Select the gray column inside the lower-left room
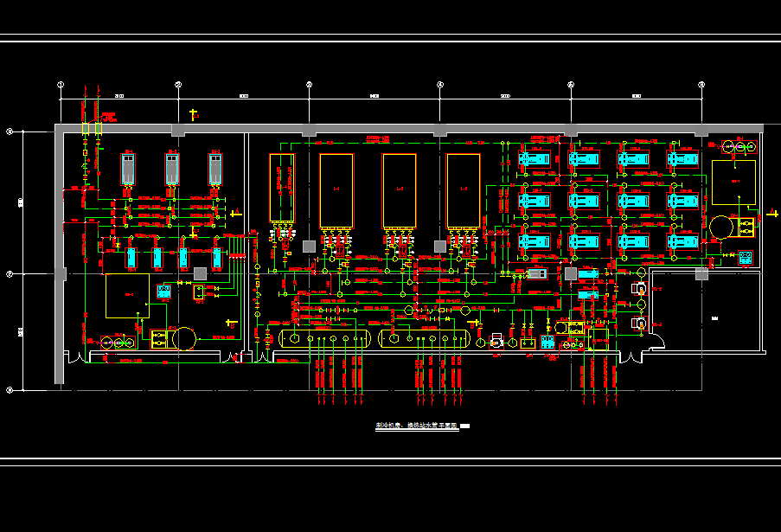Viewport: 781px width, 532px height. coord(201,273)
